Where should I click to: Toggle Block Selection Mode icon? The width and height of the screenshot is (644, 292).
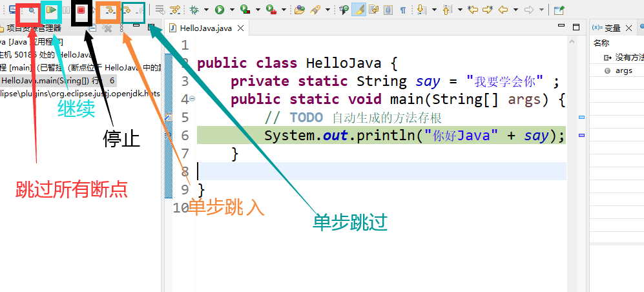tap(388, 10)
